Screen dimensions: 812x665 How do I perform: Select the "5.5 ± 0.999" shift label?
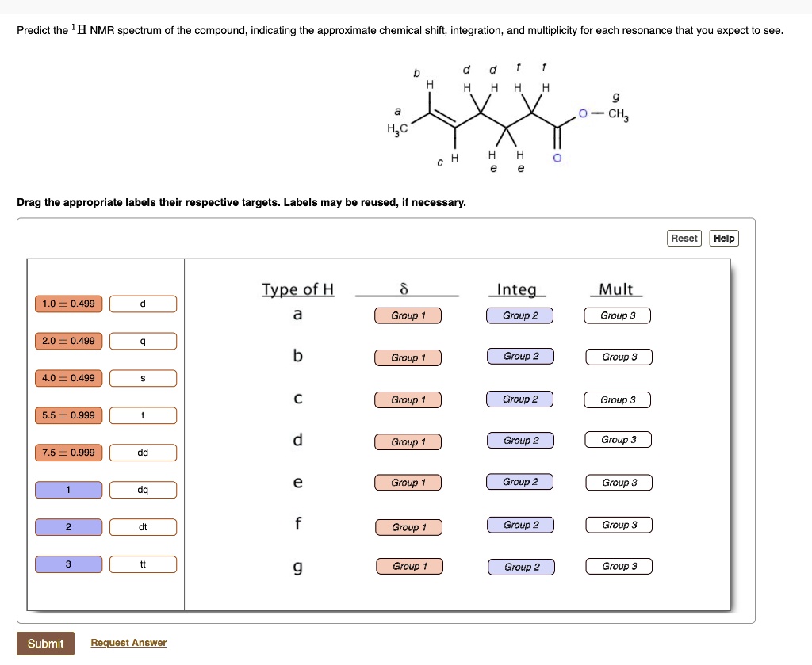coord(68,415)
